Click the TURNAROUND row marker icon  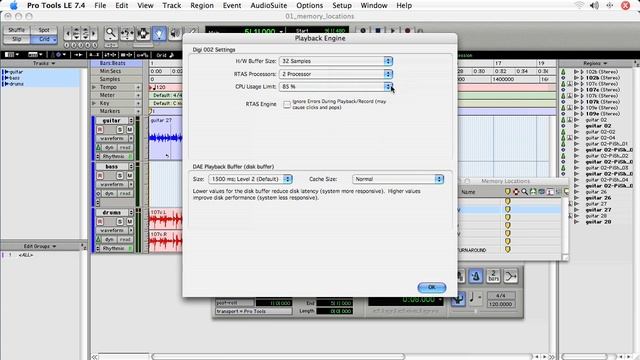point(507,249)
